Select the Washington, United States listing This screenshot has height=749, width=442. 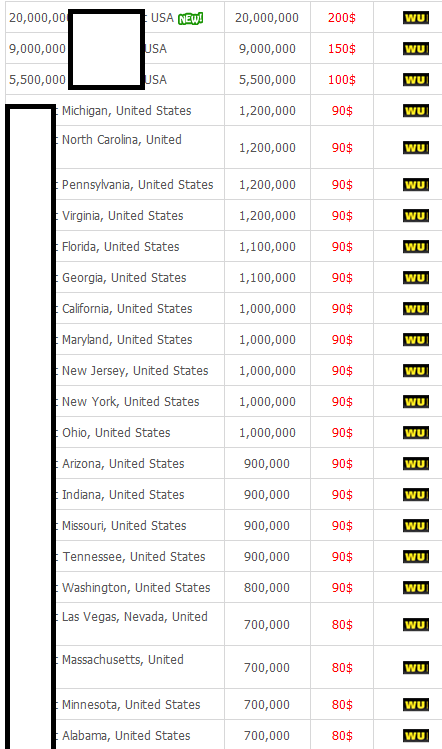(x=136, y=588)
